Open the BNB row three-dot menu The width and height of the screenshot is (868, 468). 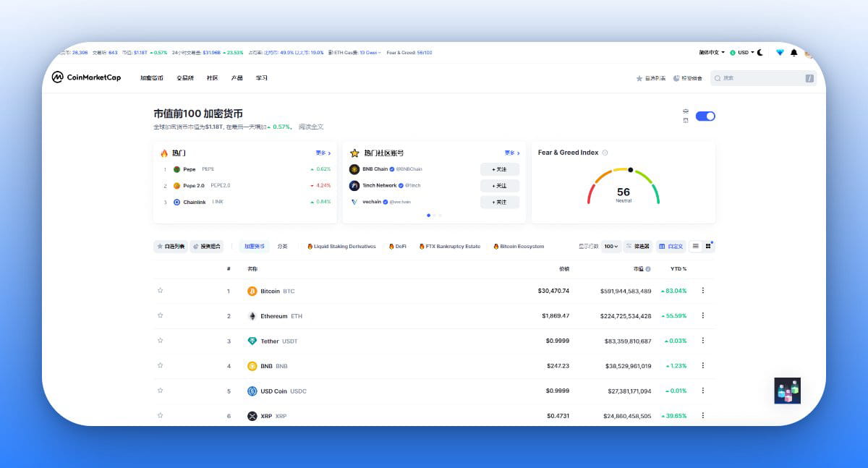tap(703, 366)
